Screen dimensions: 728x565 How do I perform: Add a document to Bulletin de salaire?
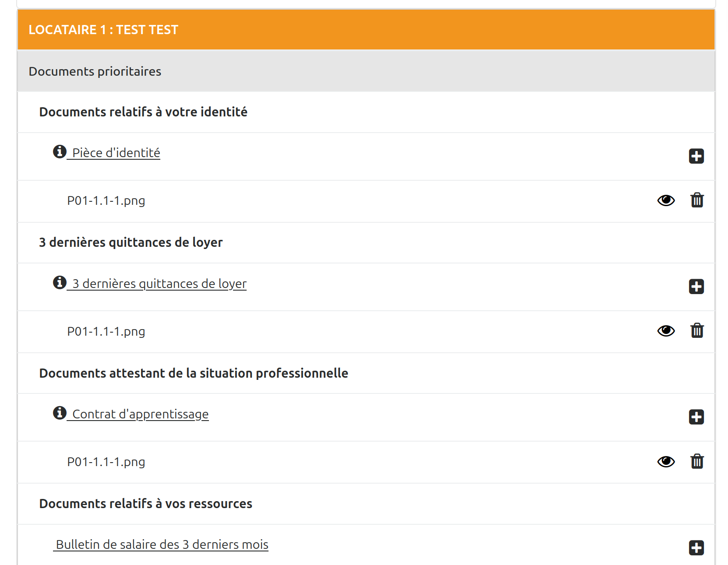[696, 547]
